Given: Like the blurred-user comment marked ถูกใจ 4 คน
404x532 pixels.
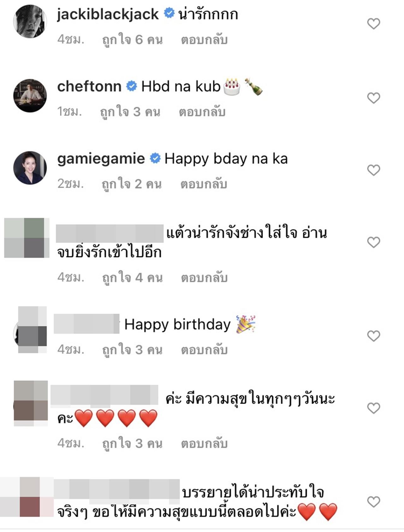Looking at the screenshot, I should click(x=374, y=242).
